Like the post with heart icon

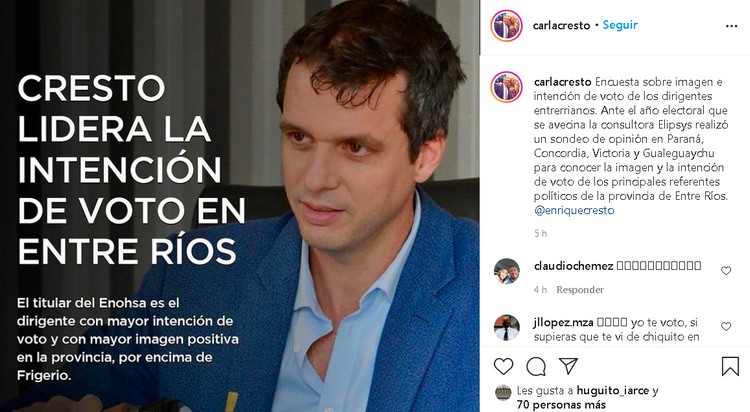point(503,367)
